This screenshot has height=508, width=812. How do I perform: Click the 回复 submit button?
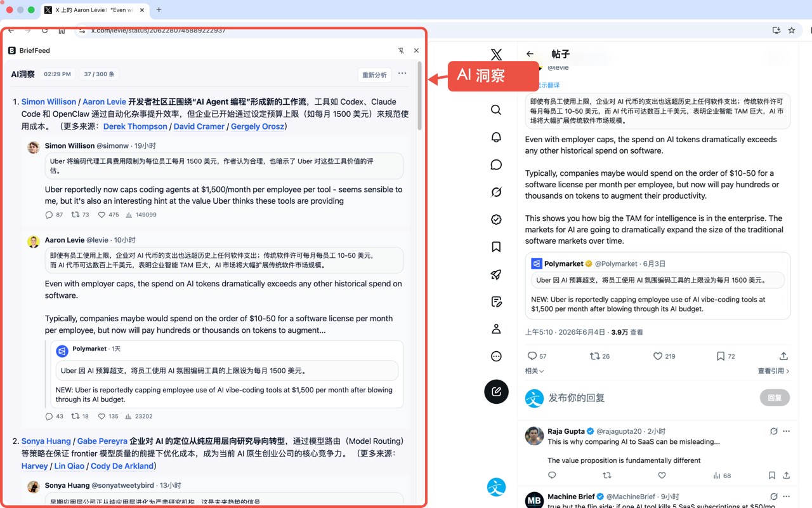[x=775, y=398]
